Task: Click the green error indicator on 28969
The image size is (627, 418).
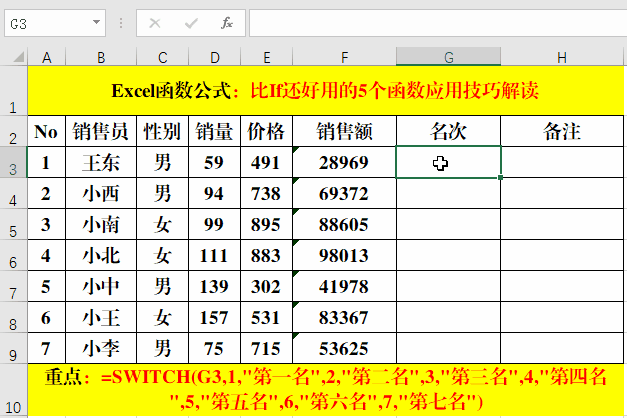Action: (x=296, y=150)
